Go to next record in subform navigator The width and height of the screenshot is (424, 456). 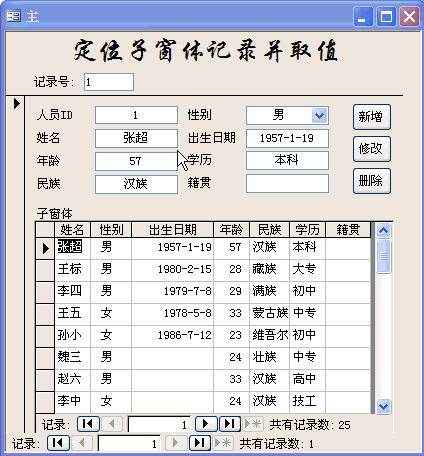(206, 424)
